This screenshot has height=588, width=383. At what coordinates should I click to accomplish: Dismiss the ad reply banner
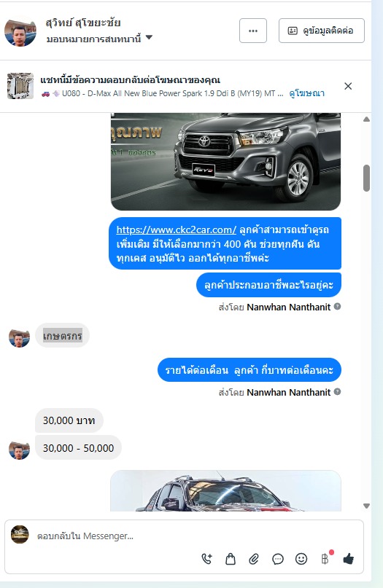348,86
